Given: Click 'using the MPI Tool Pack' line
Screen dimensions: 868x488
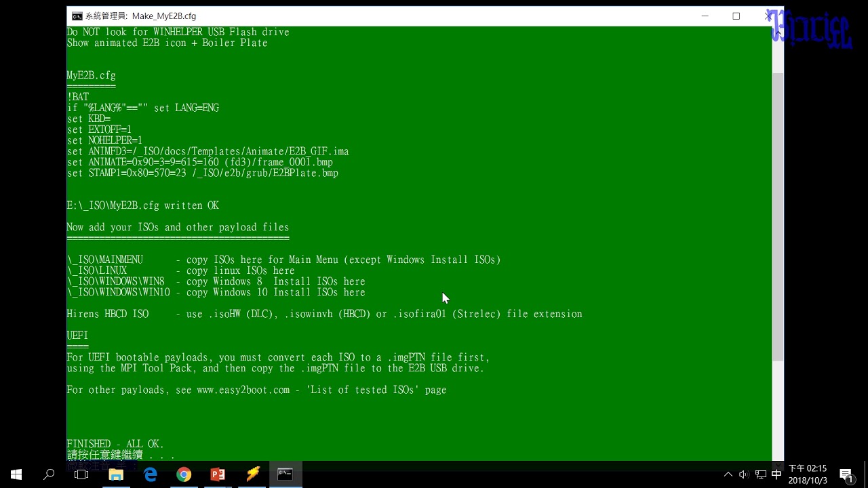Looking at the screenshot, I should point(275,368).
